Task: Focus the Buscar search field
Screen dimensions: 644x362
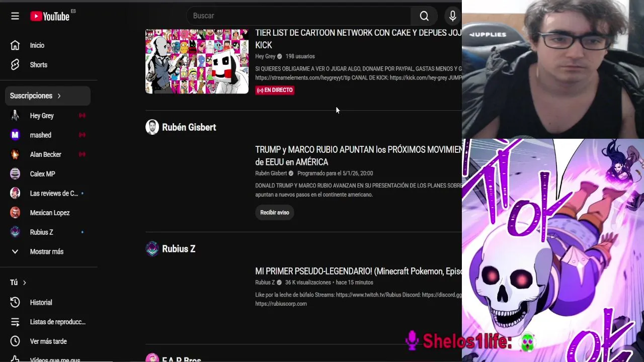Action: 298,16
